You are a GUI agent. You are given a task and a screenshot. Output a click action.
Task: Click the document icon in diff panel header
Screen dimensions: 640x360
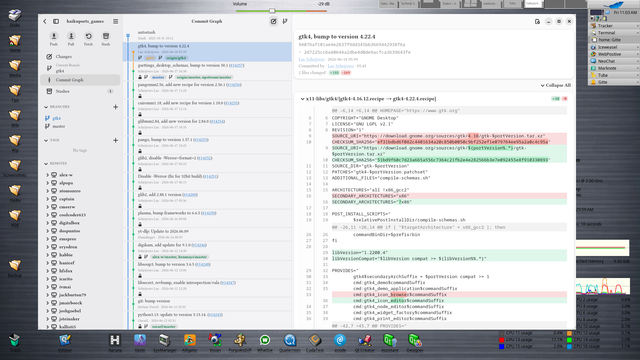pos(537,21)
